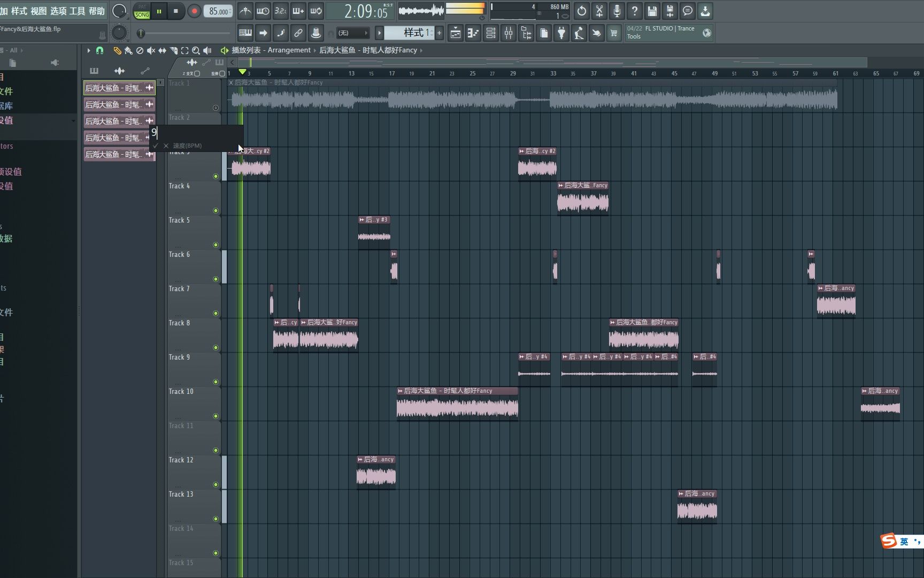
Task: Select the Playback scrub tool
Action: [x=207, y=50]
